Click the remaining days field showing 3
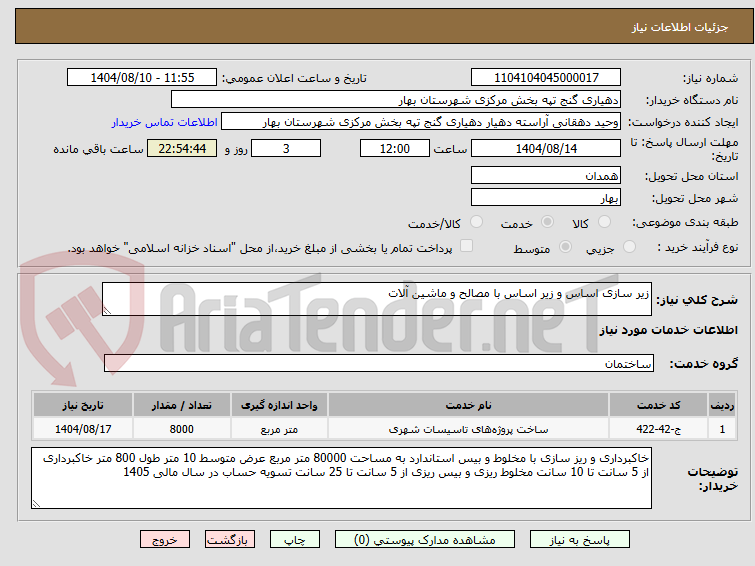Image resolution: width=755 pixels, height=566 pixels. [x=286, y=148]
